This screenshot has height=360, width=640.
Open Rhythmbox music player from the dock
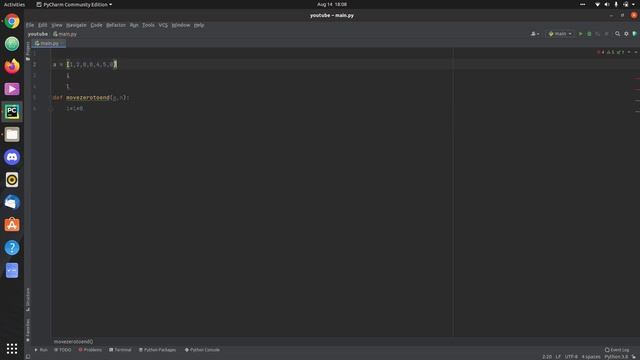12,180
